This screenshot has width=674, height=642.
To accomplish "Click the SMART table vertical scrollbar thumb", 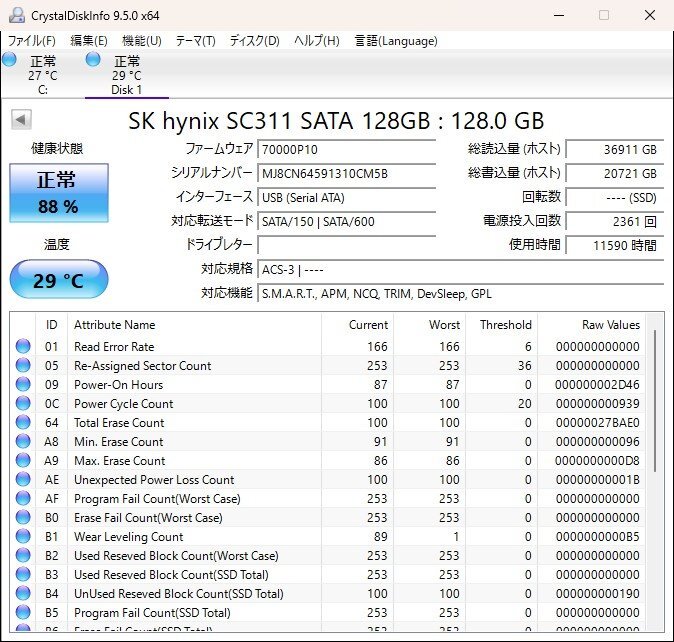I will click(655, 400).
